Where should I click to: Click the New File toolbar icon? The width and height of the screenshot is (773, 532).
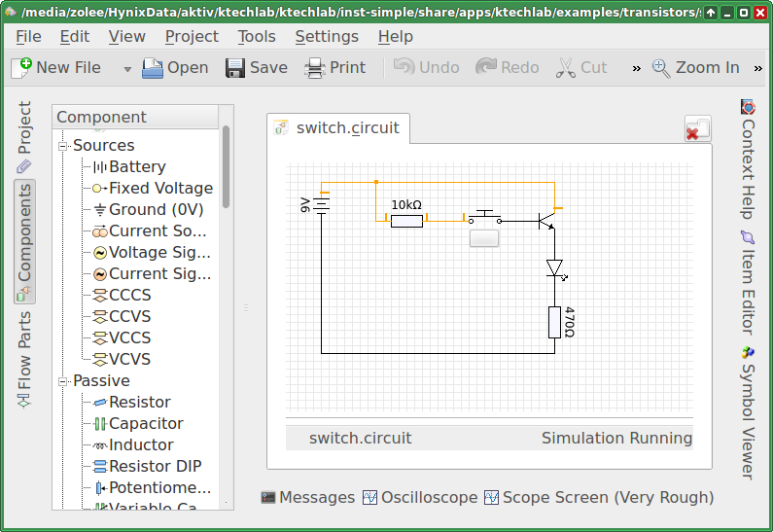21,67
